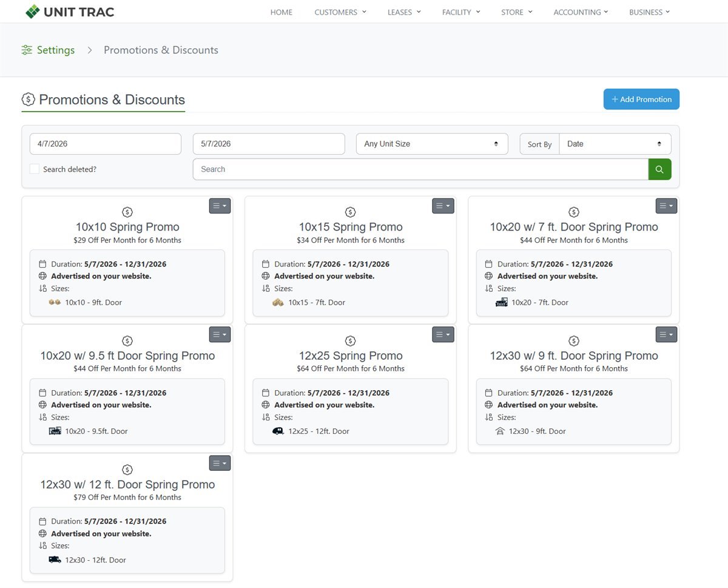This screenshot has width=728, height=588.
Task: Click the Unit Trac logo icon
Action: click(33, 12)
